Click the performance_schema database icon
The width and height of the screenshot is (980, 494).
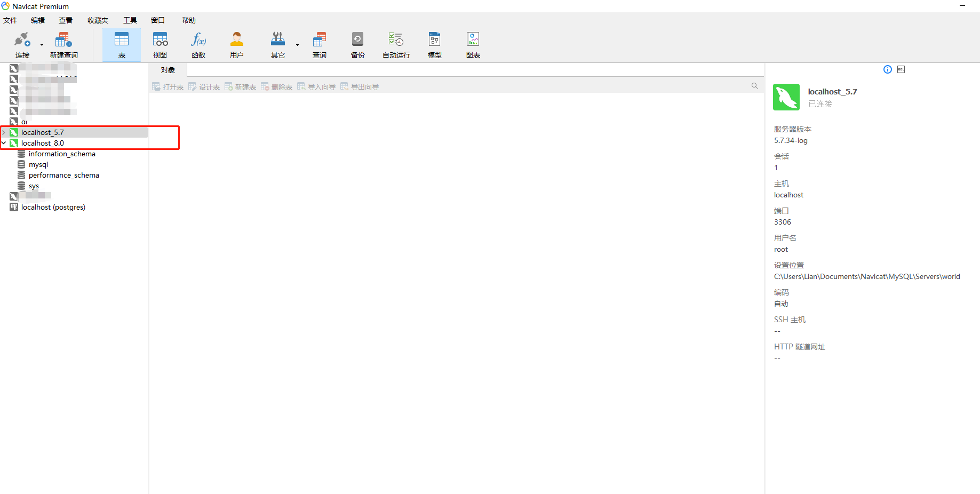point(21,175)
